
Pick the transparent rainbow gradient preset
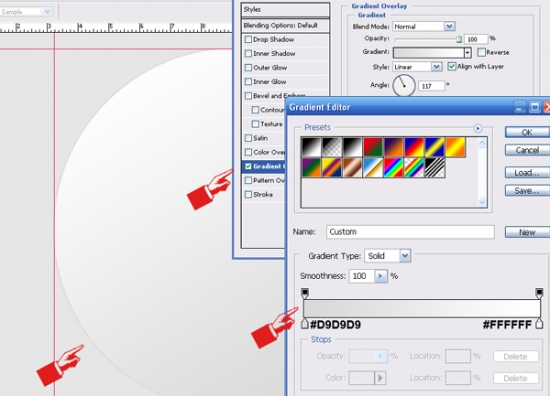click(x=414, y=168)
